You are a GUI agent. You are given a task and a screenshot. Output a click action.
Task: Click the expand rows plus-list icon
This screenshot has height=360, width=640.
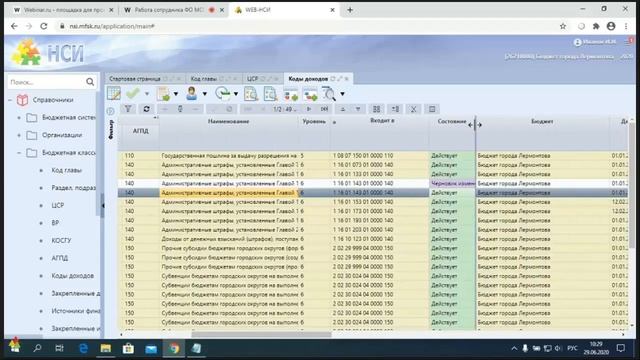click(395, 109)
